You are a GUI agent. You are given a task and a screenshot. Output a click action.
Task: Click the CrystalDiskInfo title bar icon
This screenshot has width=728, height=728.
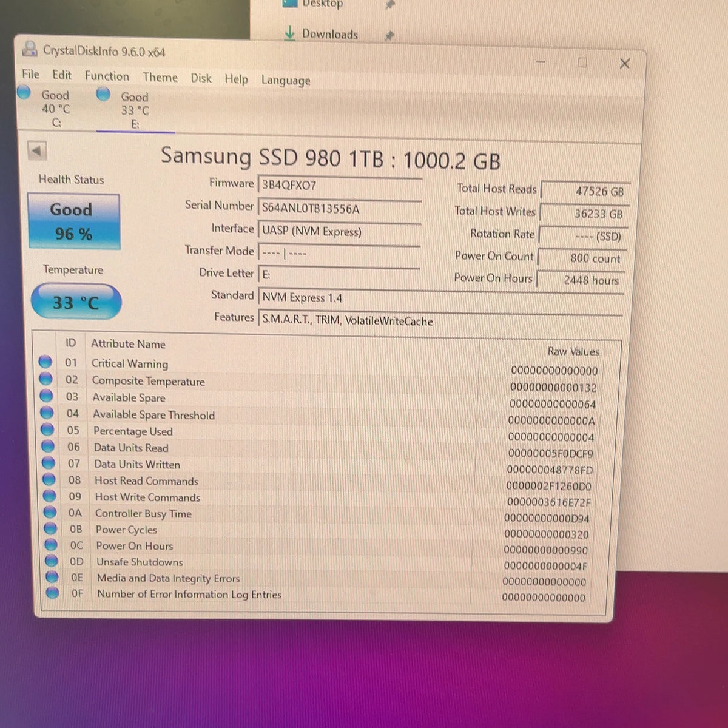coord(29,49)
